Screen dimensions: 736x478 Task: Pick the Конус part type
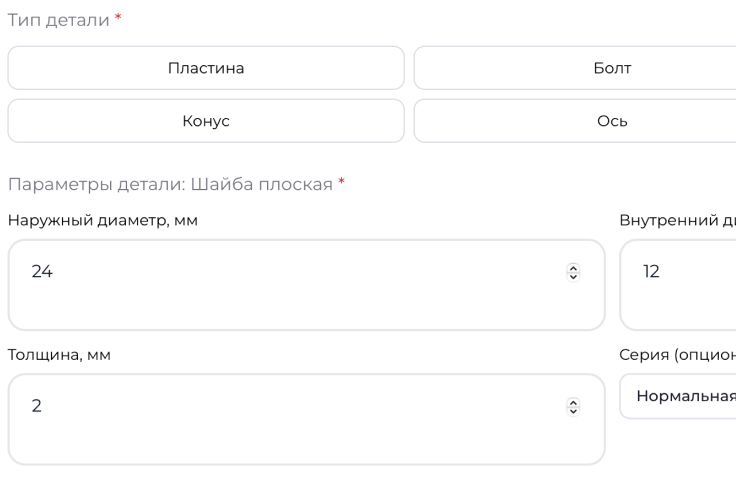coord(206,120)
